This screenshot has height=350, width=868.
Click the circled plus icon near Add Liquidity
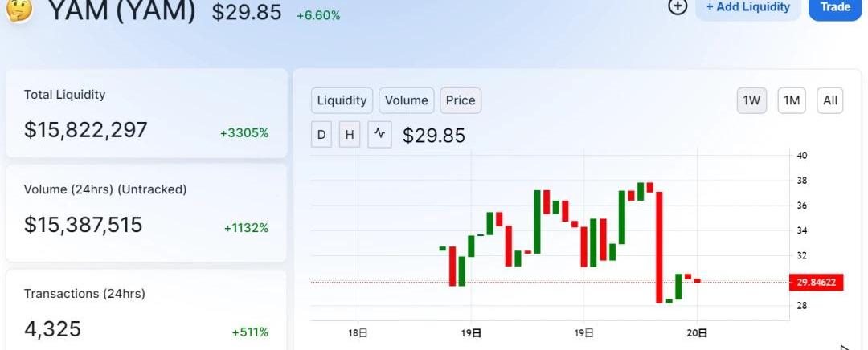pyautogui.click(x=678, y=6)
